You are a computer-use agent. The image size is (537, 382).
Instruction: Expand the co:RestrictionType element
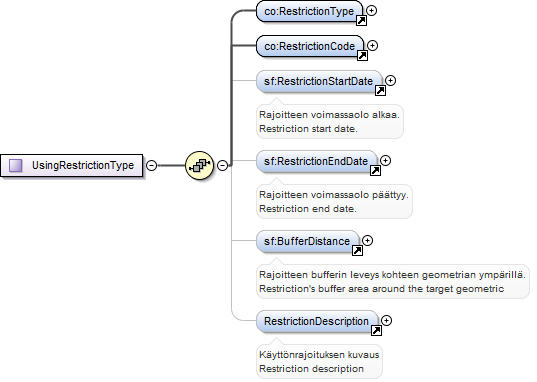tap(372, 11)
